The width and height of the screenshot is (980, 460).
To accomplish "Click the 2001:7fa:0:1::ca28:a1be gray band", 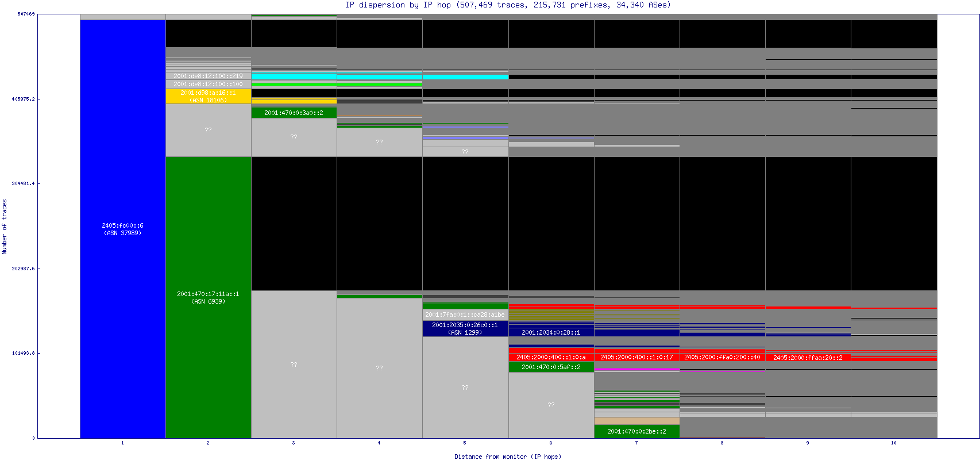I will coord(465,315).
